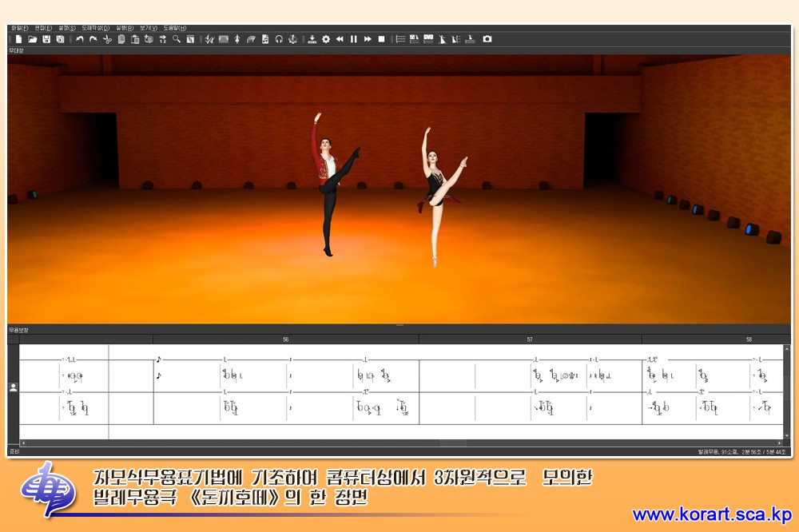The width and height of the screenshot is (799, 532).
Task: Open search with the magnifying glass icon
Action: 177,39
